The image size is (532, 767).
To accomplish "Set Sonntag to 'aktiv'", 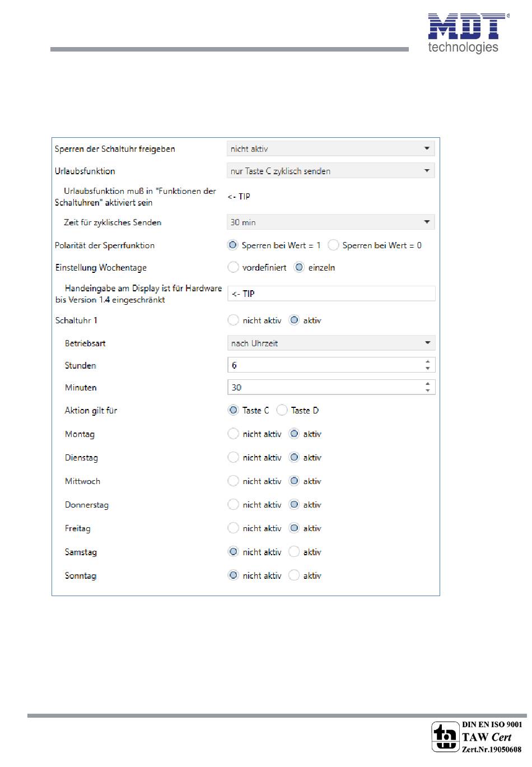I will (x=294, y=575).
